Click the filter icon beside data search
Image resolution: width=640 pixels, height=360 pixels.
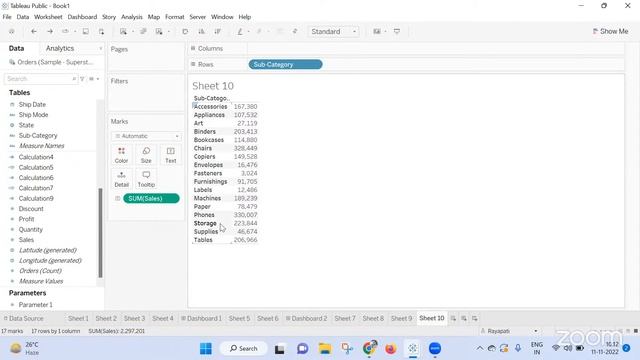click(82, 79)
